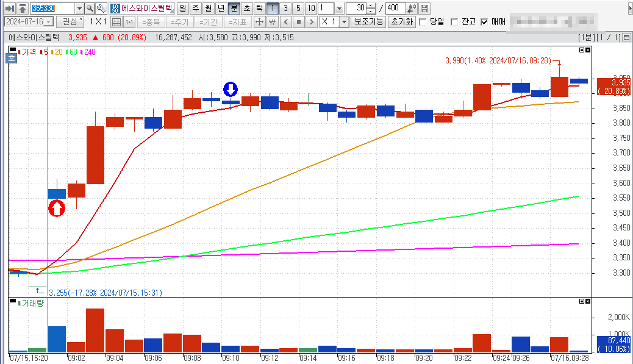
Task: Click the 호 quote button on chart
Action: point(12,58)
